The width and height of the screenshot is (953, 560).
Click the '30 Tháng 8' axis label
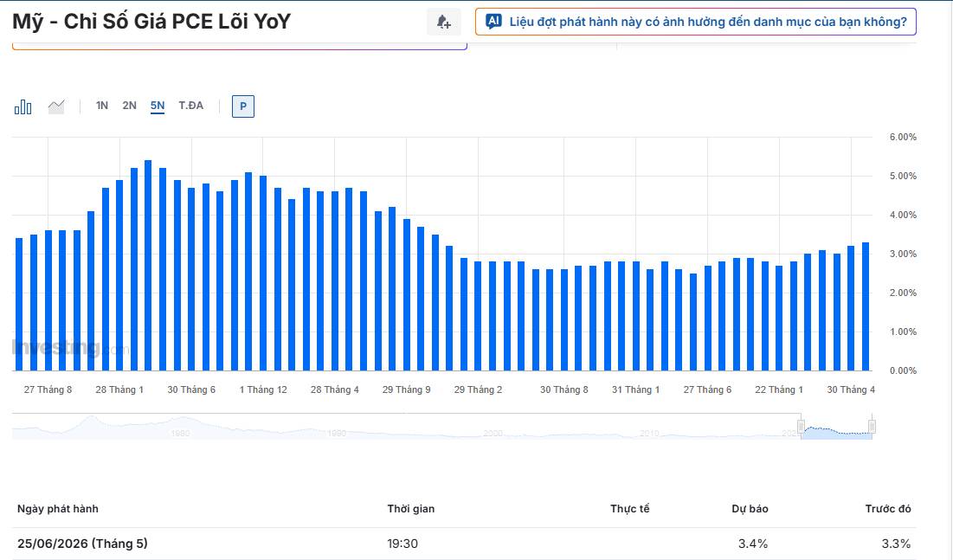tap(564, 389)
